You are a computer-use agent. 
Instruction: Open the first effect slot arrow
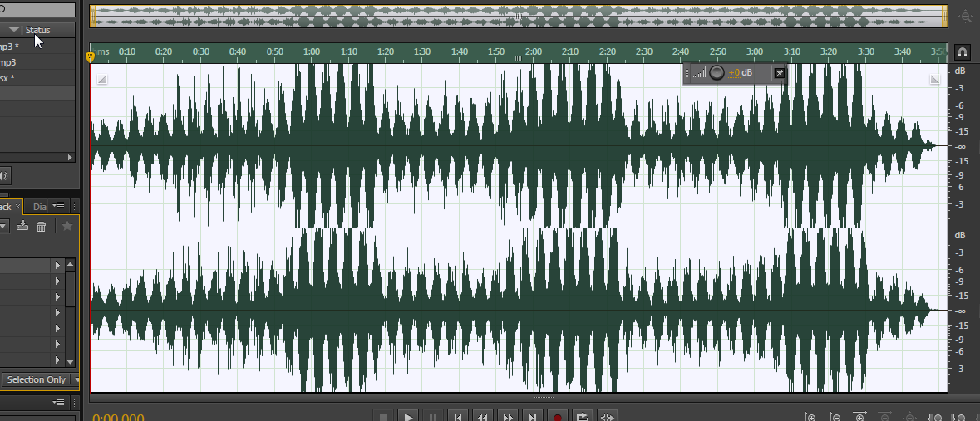[x=57, y=265]
